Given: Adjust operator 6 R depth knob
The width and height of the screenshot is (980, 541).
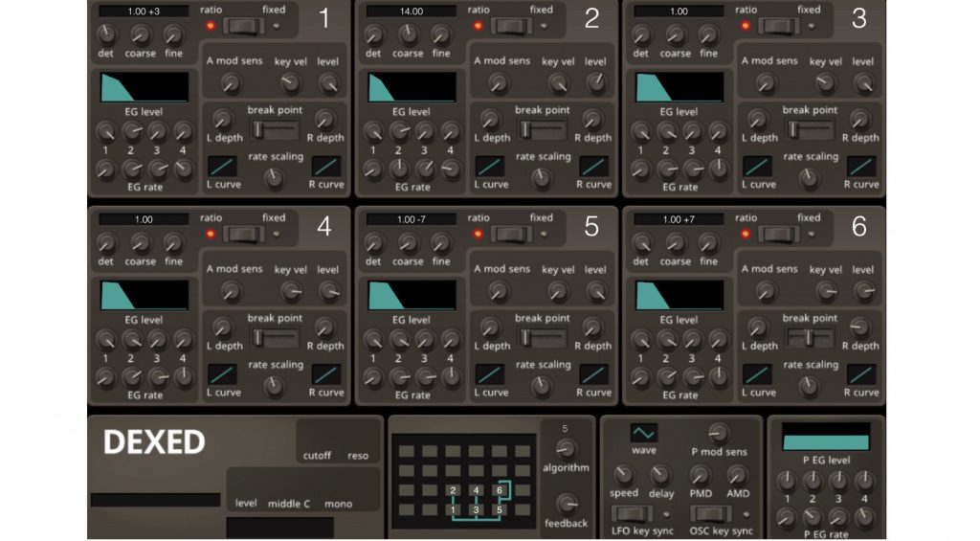Looking at the screenshot, I should 860,327.
